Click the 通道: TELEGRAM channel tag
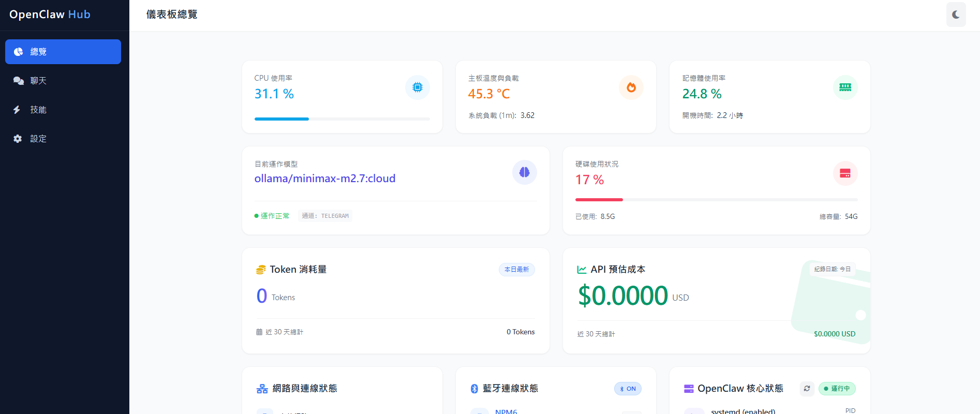 325,216
